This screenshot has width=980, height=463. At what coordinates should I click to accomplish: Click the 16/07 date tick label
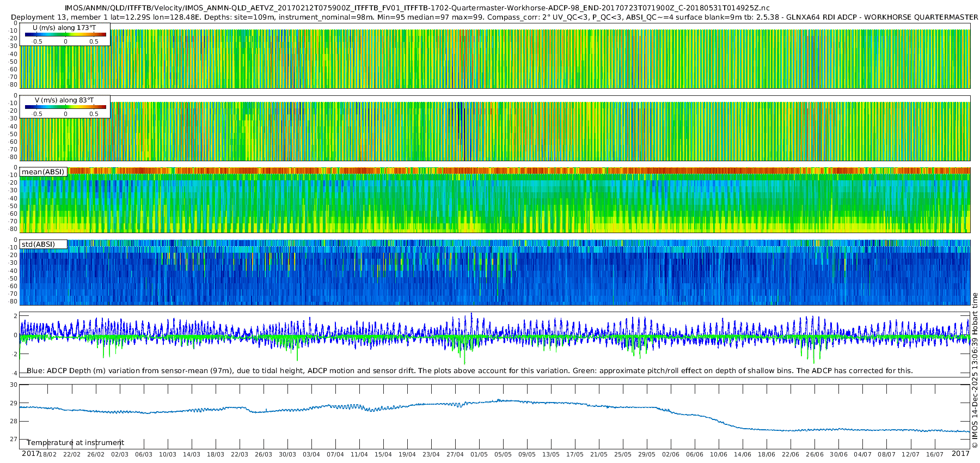[x=934, y=454]
